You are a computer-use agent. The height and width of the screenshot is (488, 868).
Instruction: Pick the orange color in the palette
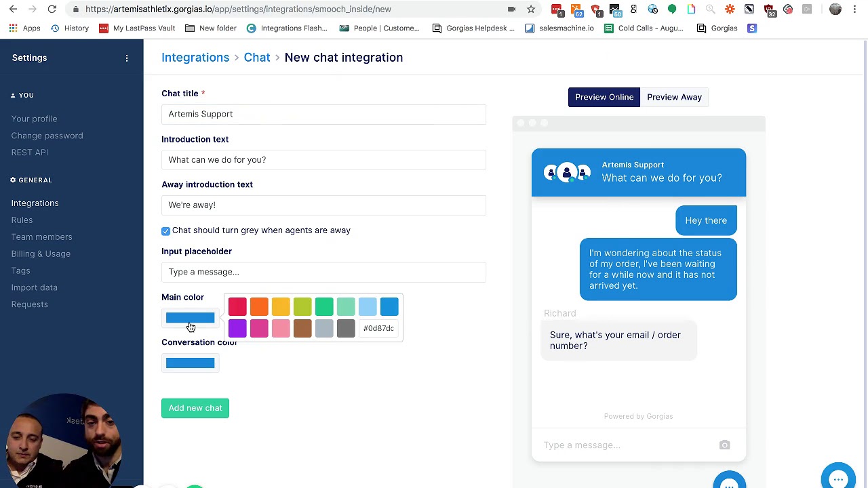[x=259, y=307]
